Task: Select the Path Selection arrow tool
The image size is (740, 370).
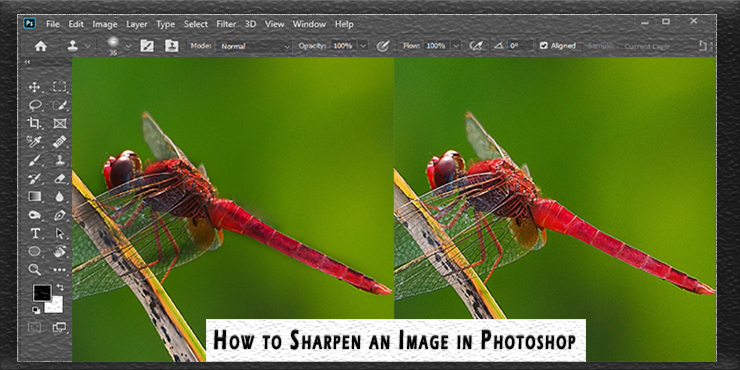Action: [59, 234]
